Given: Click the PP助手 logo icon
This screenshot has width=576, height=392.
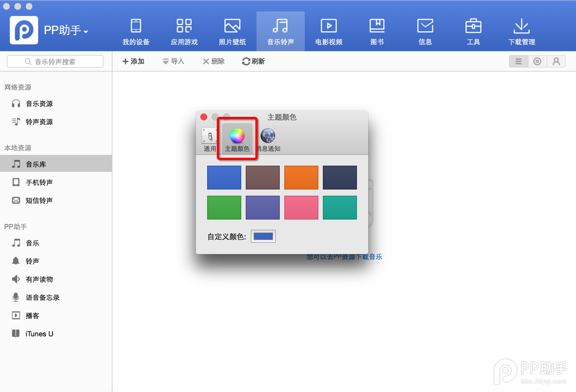Looking at the screenshot, I should pyautogui.click(x=24, y=30).
